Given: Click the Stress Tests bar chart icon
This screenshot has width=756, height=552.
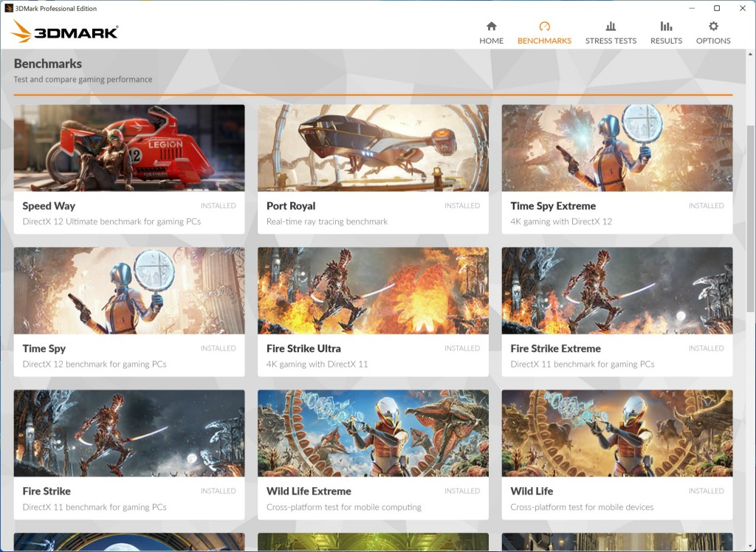Looking at the screenshot, I should 611,26.
